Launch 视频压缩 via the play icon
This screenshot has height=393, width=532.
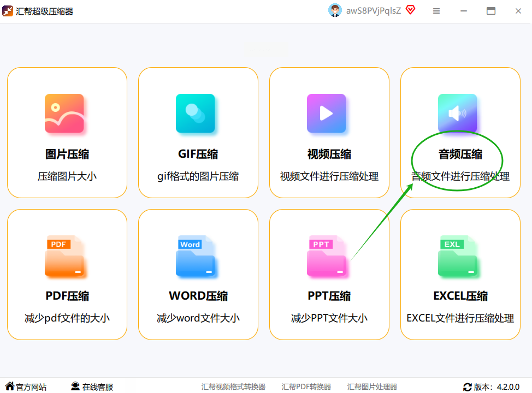click(x=327, y=113)
